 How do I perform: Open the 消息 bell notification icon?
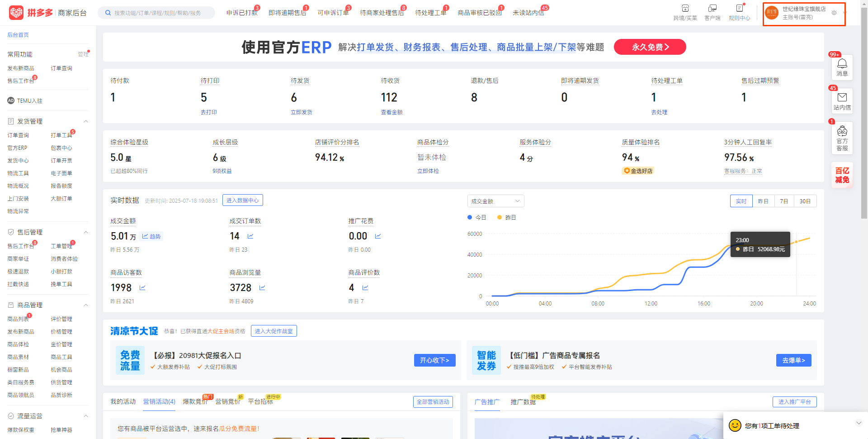point(842,64)
